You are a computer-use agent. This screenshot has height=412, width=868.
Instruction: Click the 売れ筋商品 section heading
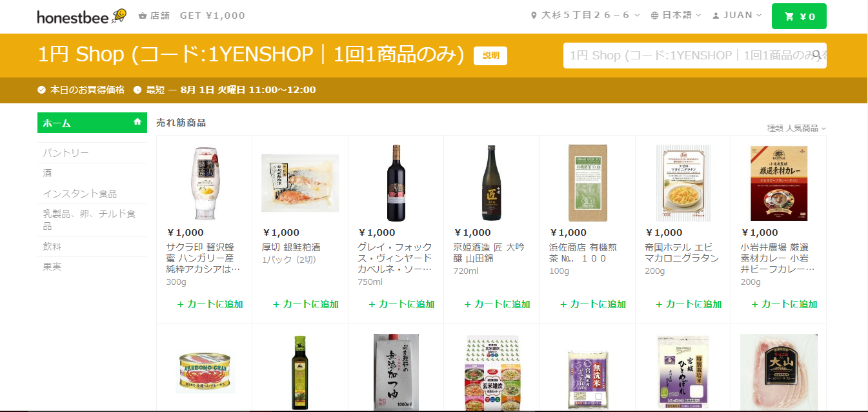(181, 123)
